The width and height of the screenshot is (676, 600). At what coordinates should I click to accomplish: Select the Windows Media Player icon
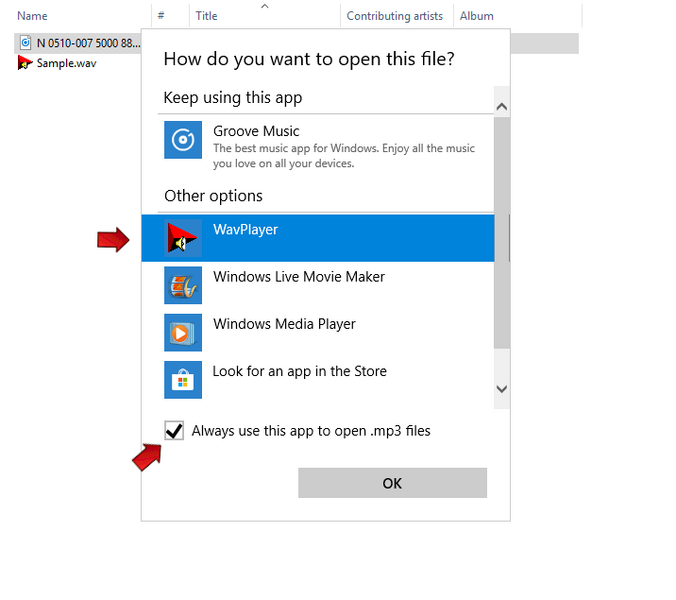(183, 332)
